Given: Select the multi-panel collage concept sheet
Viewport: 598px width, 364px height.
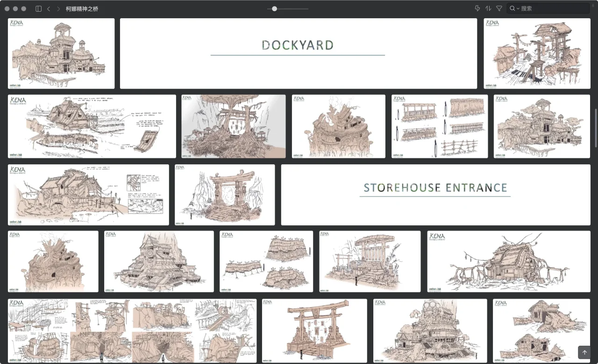Looking at the screenshot, I should tap(132, 331).
